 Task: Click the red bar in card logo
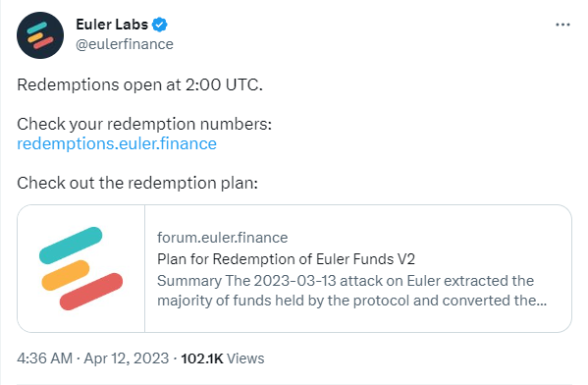91,292
